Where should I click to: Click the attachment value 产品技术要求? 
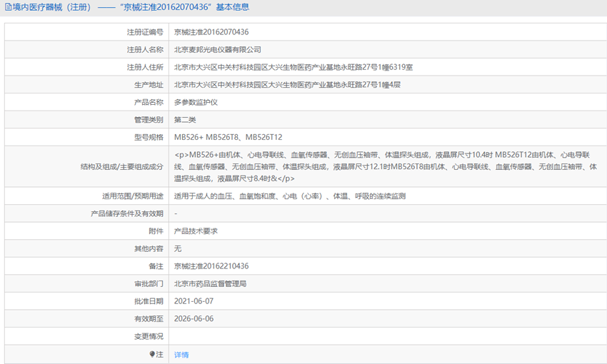(x=196, y=231)
